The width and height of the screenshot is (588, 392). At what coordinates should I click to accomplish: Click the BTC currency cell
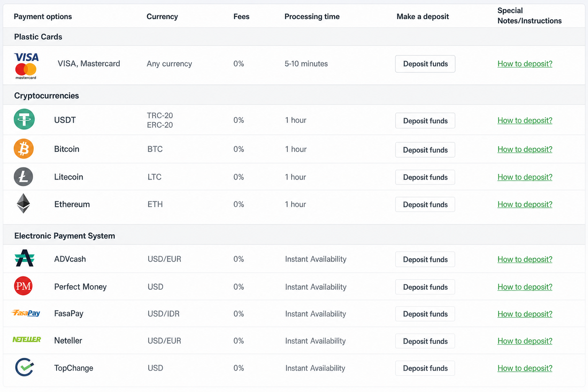[155, 149]
